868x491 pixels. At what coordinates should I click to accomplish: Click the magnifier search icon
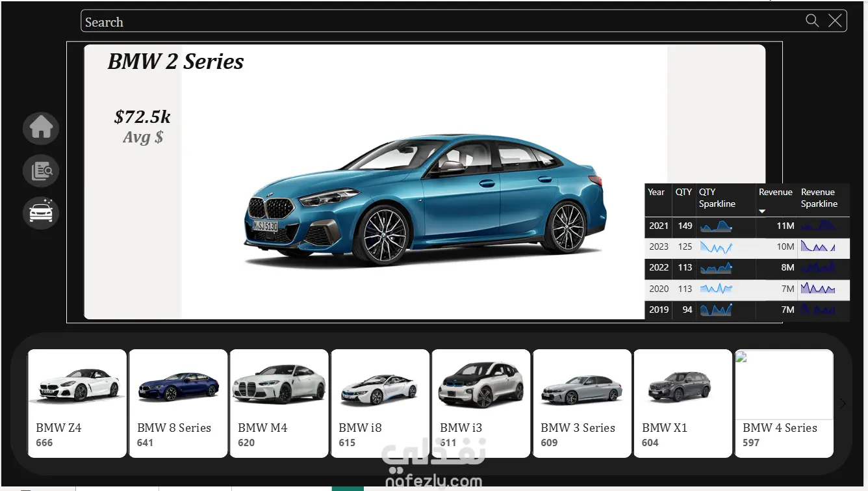(812, 21)
